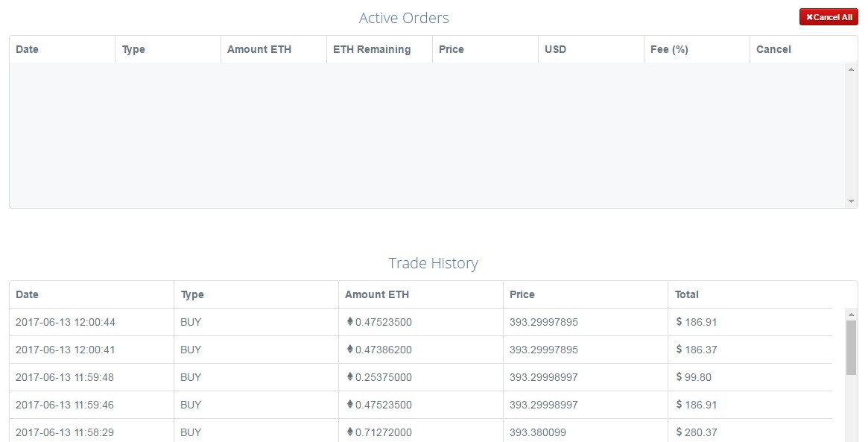Click the $99.80 total cell
This screenshot has height=442, width=868.
(x=694, y=377)
